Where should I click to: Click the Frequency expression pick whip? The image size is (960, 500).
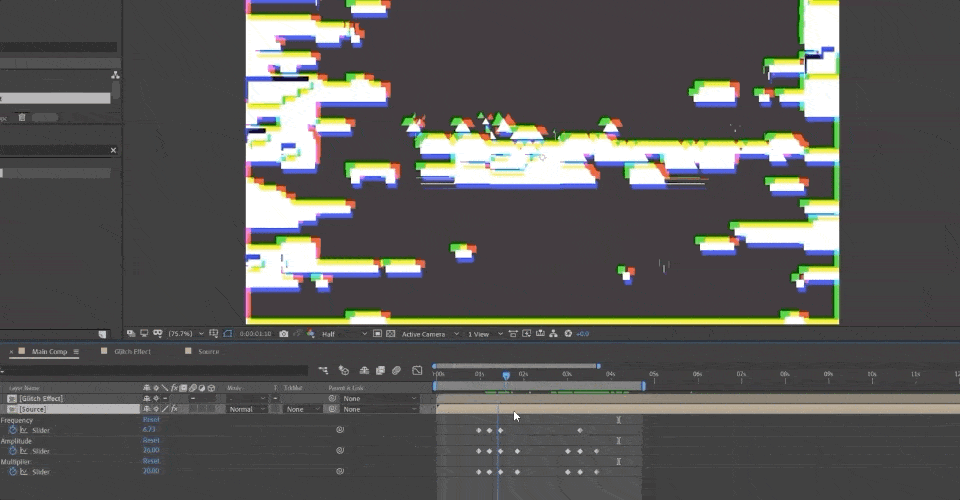[340, 430]
